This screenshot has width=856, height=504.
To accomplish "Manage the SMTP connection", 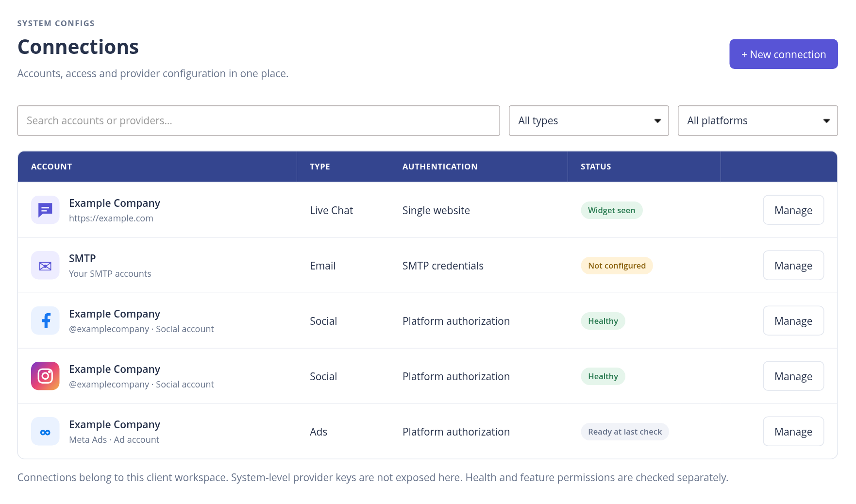I will [x=793, y=265].
